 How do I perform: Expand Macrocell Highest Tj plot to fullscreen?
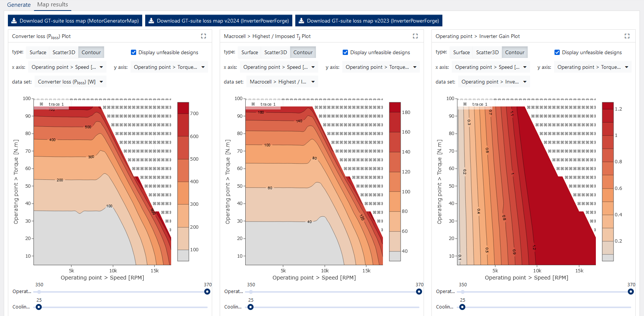coord(415,36)
